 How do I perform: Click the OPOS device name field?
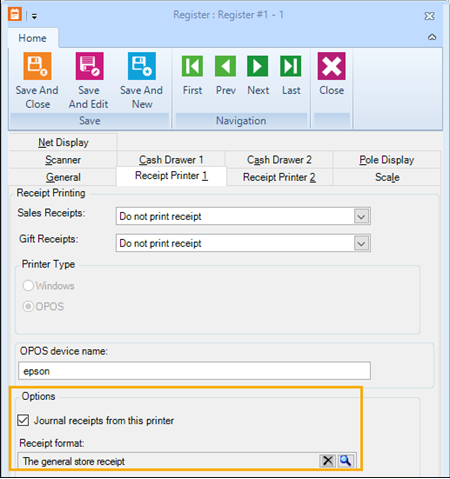tap(194, 371)
